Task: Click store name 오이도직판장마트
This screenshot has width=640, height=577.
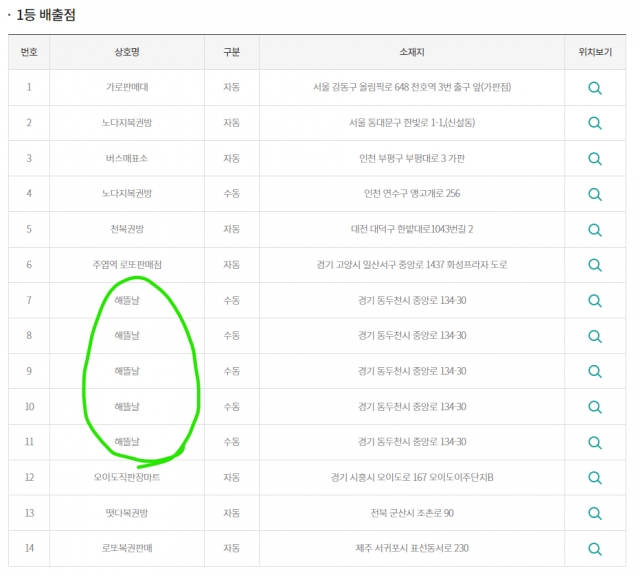Action: point(127,477)
